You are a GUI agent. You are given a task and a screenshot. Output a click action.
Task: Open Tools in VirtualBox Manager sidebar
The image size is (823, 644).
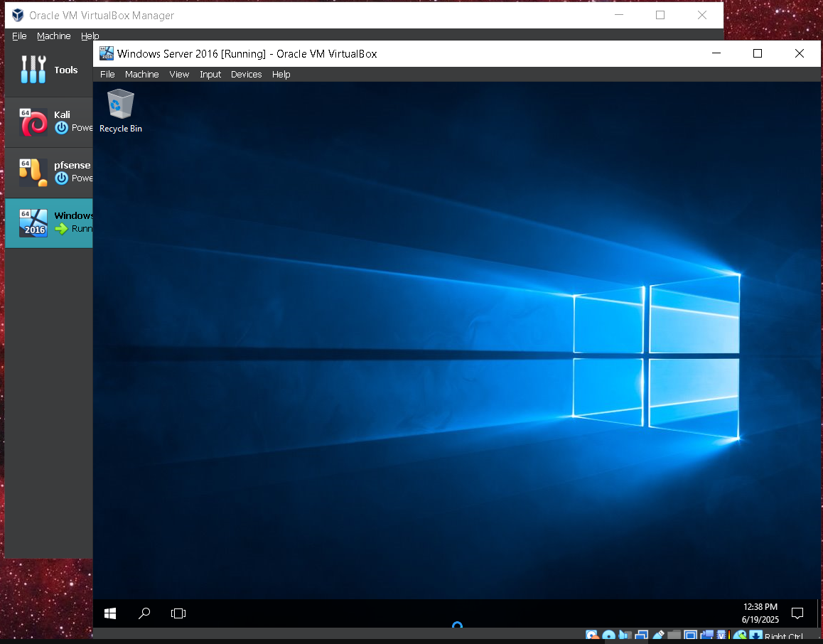point(49,70)
